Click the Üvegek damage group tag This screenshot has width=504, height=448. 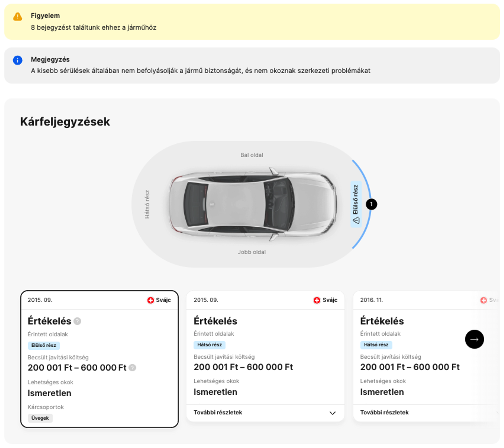[x=40, y=418]
